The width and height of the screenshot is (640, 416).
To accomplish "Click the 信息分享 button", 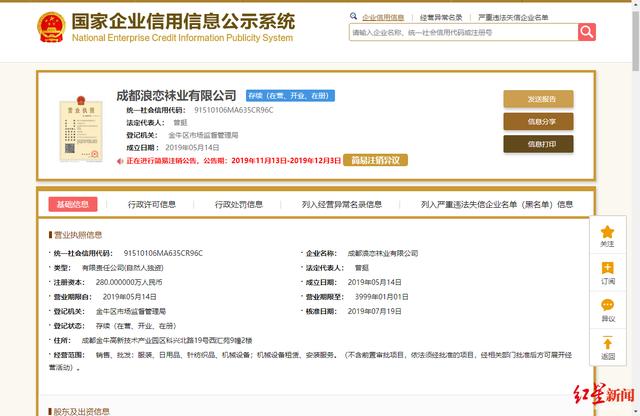I will point(538,121).
